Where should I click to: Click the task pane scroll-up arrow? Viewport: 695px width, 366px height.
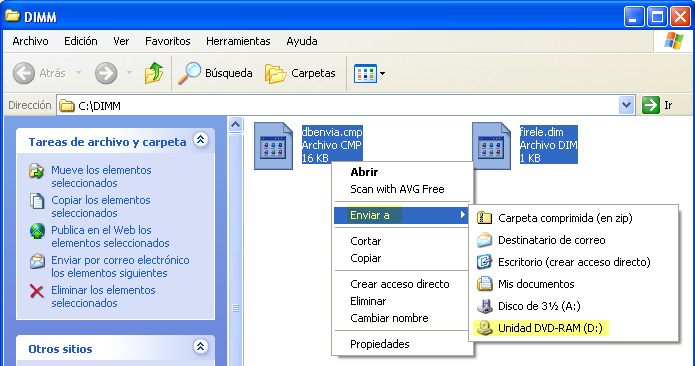235,125
